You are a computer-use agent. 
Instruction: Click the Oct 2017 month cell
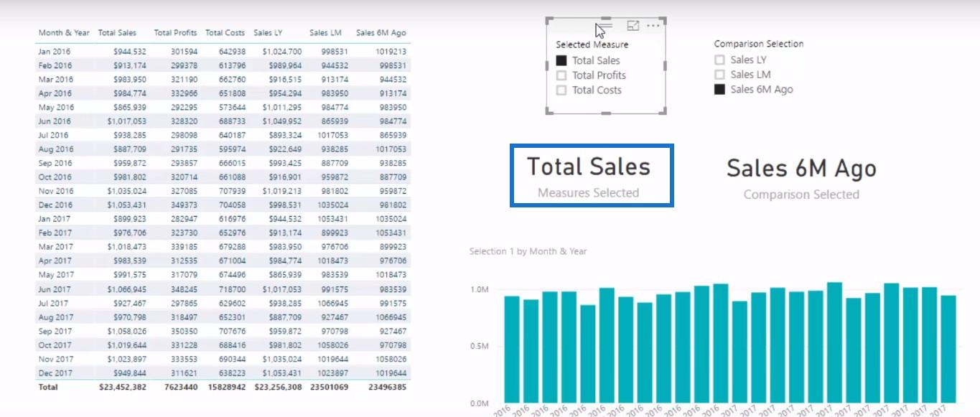pos(55,345)
